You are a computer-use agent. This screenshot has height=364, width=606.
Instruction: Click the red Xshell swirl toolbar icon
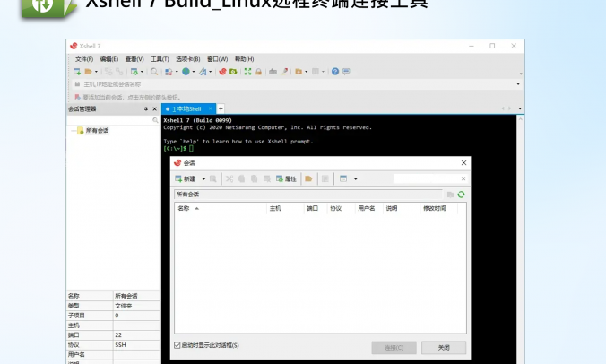point(222,72)
